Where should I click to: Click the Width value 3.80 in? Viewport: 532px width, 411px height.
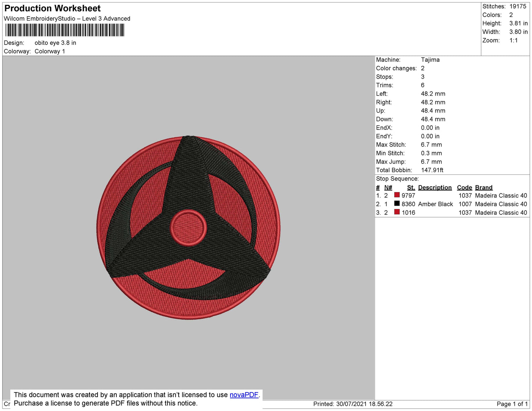pyautogui.click(x=518, y=32)
